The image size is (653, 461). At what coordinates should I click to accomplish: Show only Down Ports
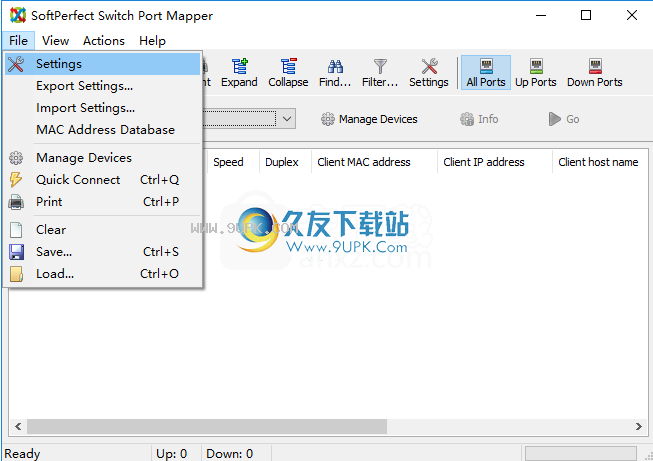[595, 73]
